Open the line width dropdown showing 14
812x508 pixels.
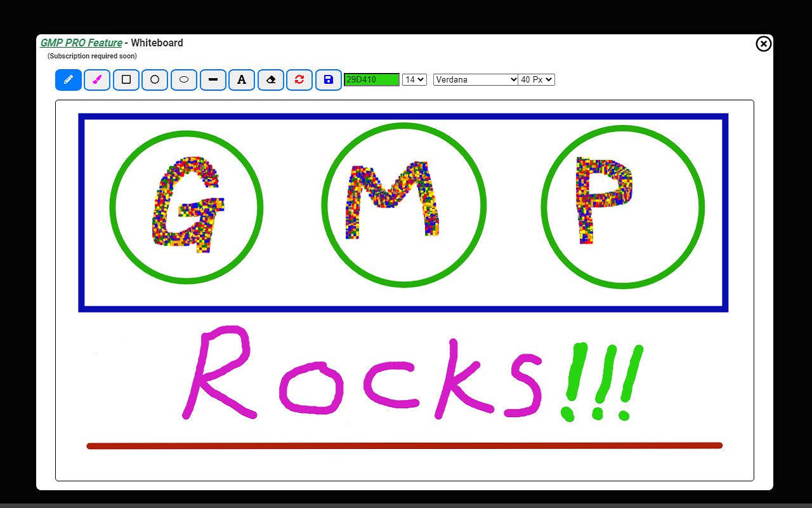pos(414,79)
